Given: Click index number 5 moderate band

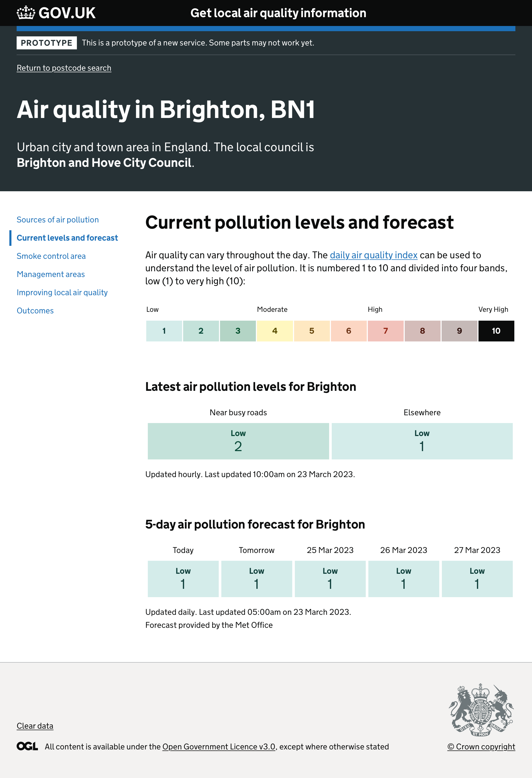Looking at the screenshot, I should click(311, 331).
